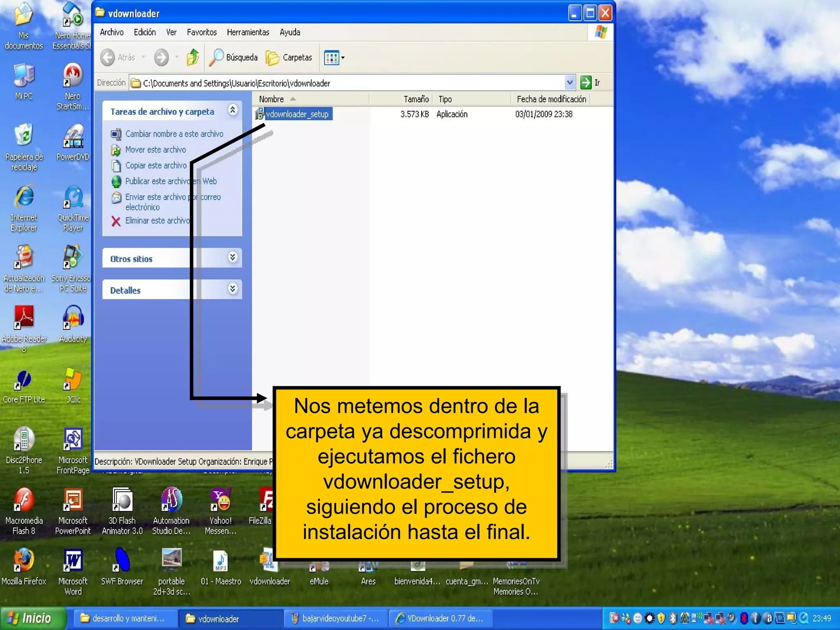The width and height of the screenshot is (840, 630).
Task: Open the Búsqueda search tool
Action: pyautogui.click(x=233, y=57)
